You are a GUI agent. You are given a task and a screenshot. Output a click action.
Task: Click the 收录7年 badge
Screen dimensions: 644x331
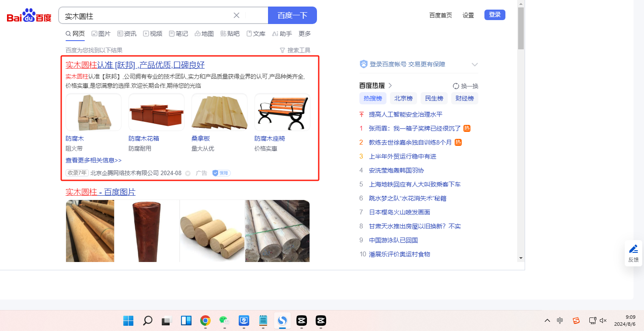(x=77, y=173)
